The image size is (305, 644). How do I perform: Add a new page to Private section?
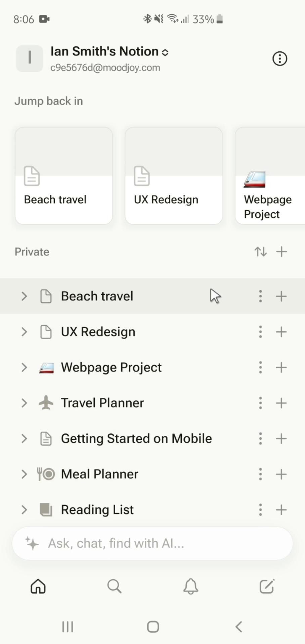click(x=281, y=252)
